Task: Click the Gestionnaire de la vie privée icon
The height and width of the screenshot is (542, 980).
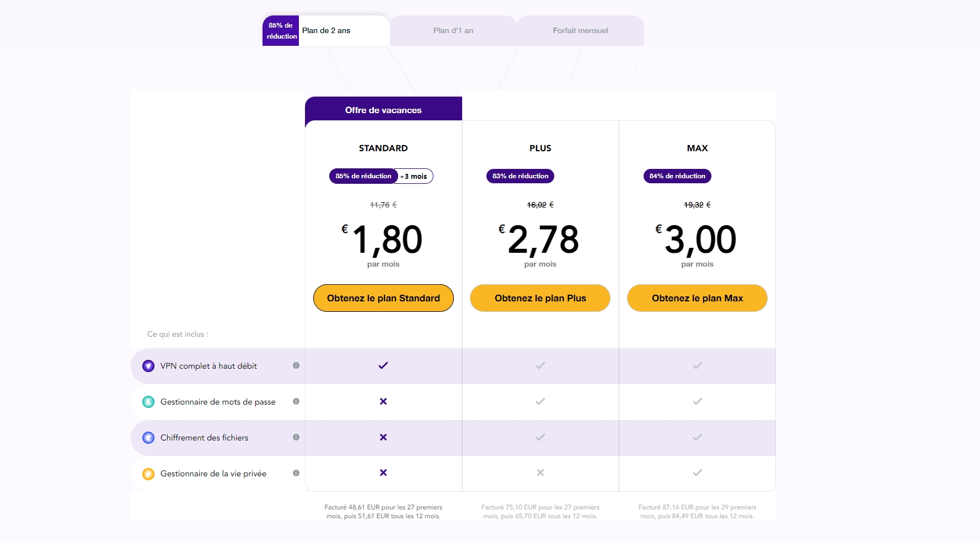Action: pos(148,474)
